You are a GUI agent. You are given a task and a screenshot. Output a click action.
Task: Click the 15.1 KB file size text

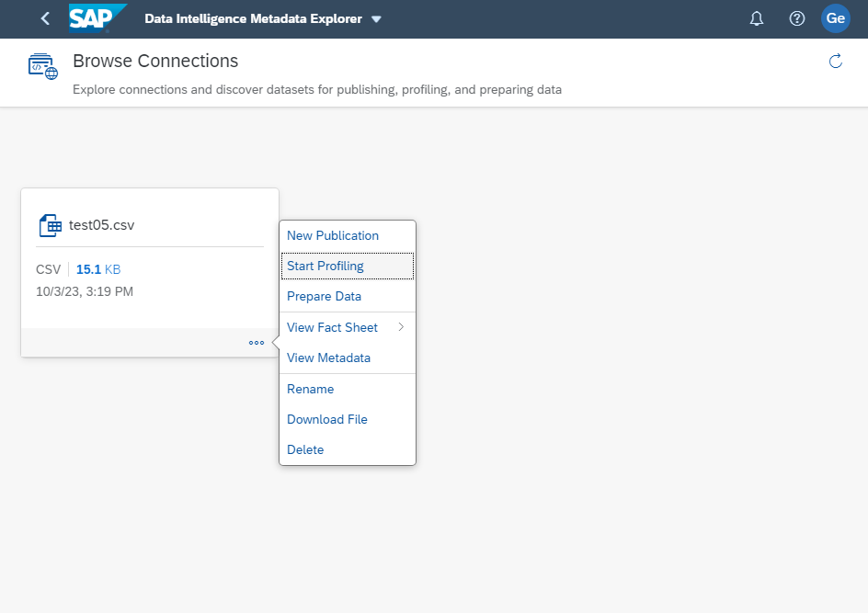point(97,269)
